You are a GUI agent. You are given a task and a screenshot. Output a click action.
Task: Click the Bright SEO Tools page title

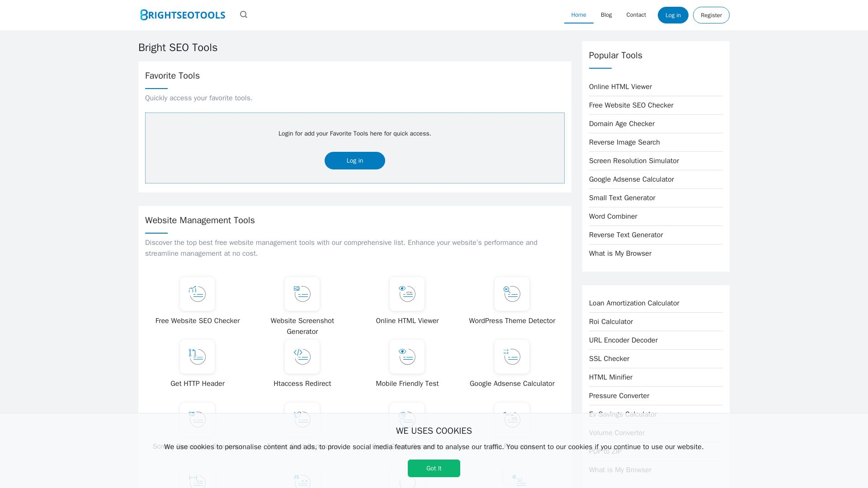pyautogui.click(x=178, y=47)
